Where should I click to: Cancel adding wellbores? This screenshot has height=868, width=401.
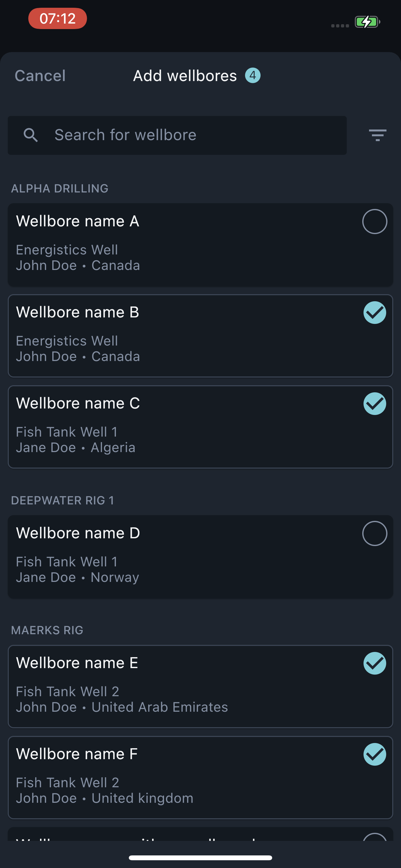40,76
